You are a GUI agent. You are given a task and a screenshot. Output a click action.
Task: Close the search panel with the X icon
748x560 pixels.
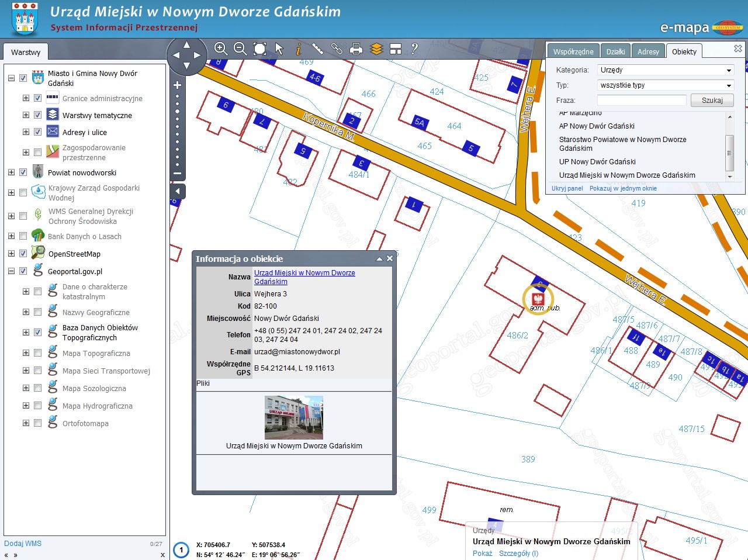pyautogui.click(x=738, y=49)
